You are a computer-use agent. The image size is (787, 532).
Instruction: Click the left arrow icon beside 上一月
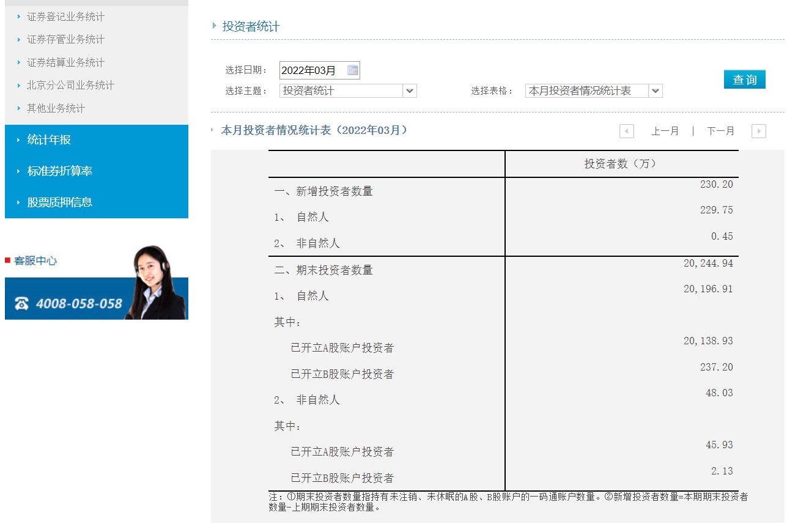626,130
